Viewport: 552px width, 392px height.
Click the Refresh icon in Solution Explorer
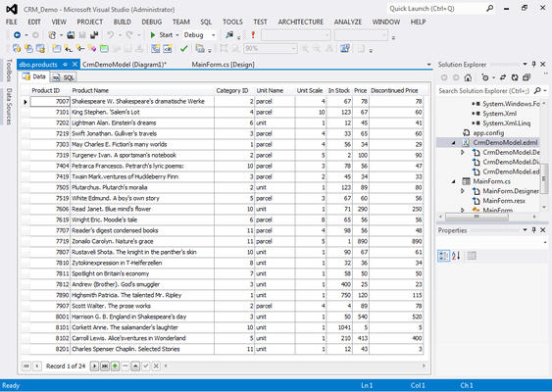click(x=515, y=77)
